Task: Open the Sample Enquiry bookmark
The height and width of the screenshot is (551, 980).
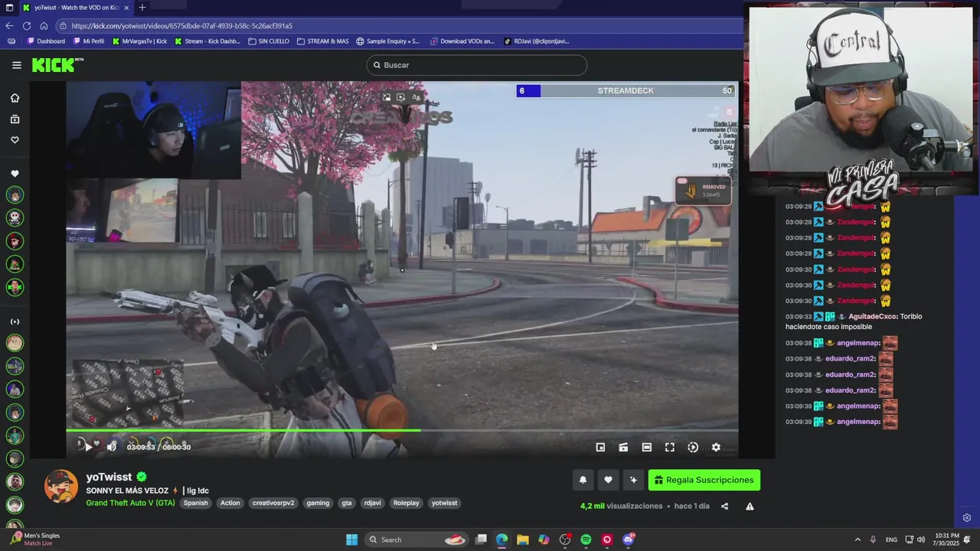Action: pos(388,41)
